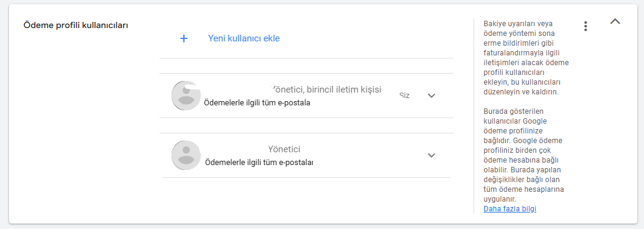Expand the second Yönetici user row
This screenshot has height=229, width=644.
431,155
